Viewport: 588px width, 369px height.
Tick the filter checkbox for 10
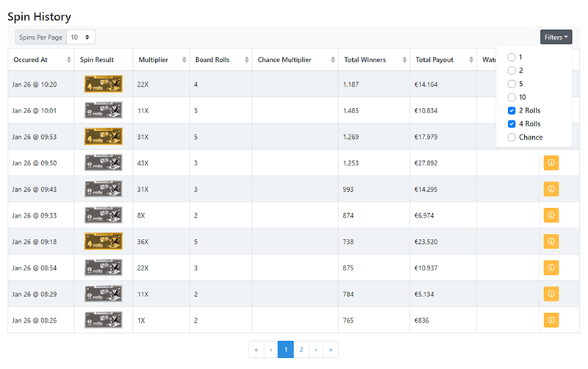click(512, 97)
